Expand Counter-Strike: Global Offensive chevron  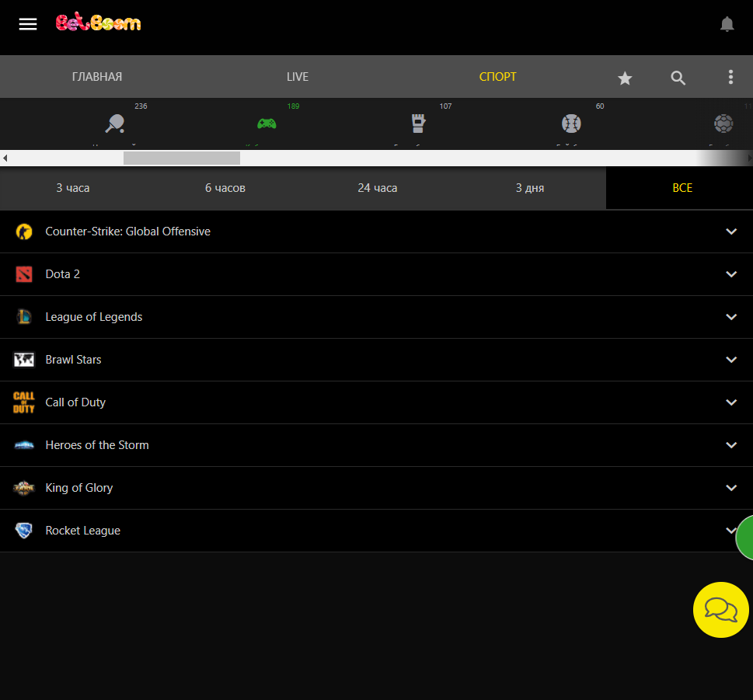point(731,232)
